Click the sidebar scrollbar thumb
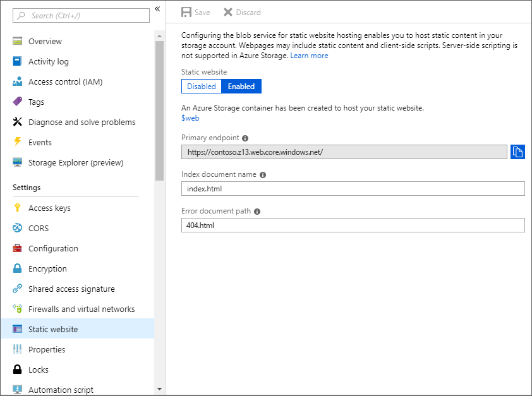 point(159,111)
